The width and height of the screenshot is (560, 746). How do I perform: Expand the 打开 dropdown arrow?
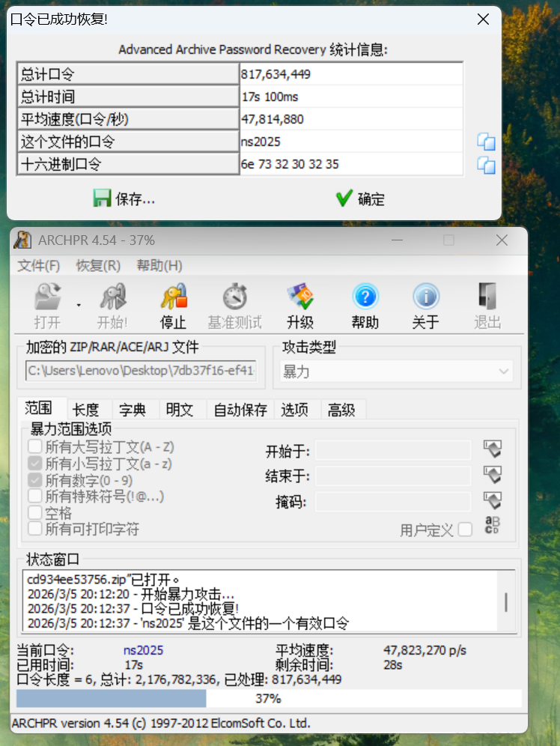point(79,306)
